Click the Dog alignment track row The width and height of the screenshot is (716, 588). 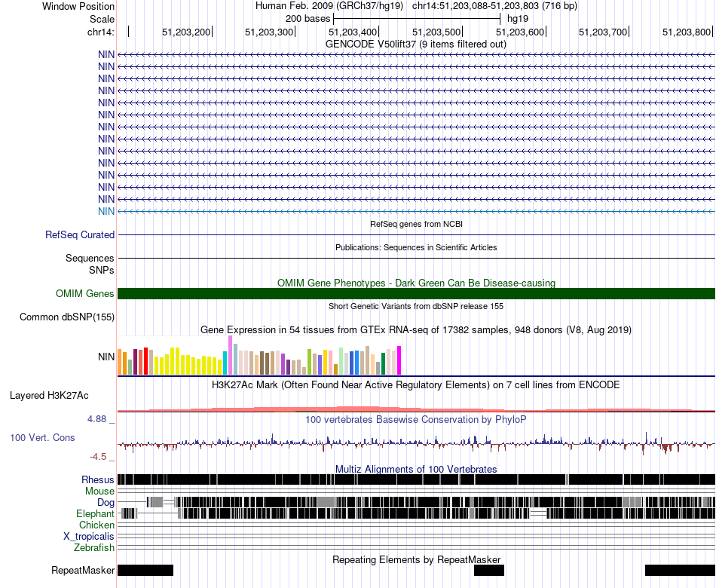[x=416, y=502]
